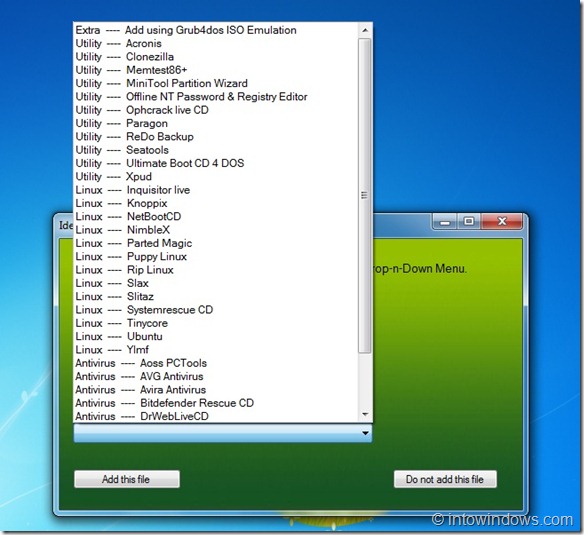Click the dropdown list scrollbar thumb
584x535 pixels.
click(365, 195)
